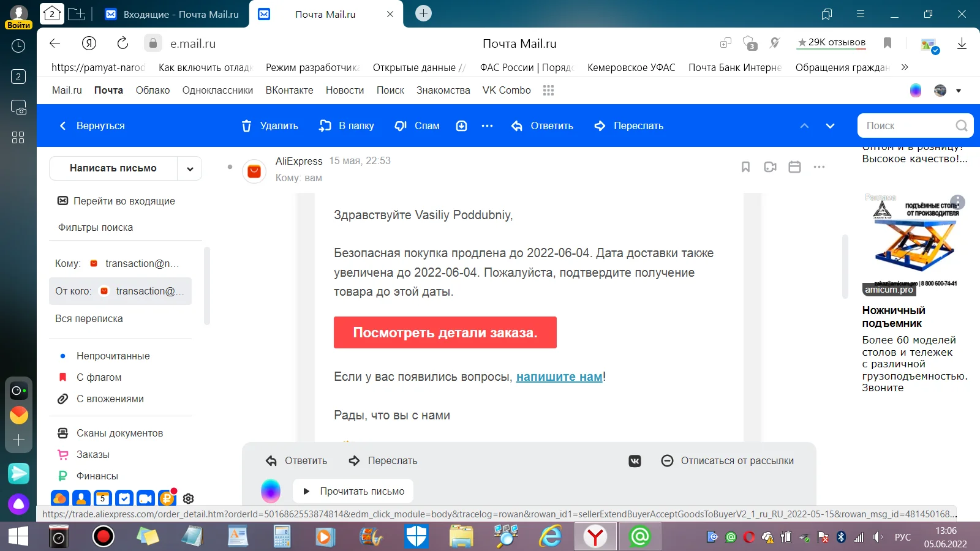The image size is (980, 551).
Task: Open the three-dots more actions in blue toolbar
Action: coord(488,126)
